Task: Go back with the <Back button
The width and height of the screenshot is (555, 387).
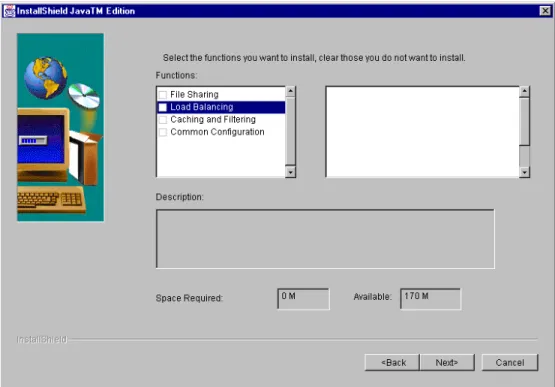Action: click(392, 362)
